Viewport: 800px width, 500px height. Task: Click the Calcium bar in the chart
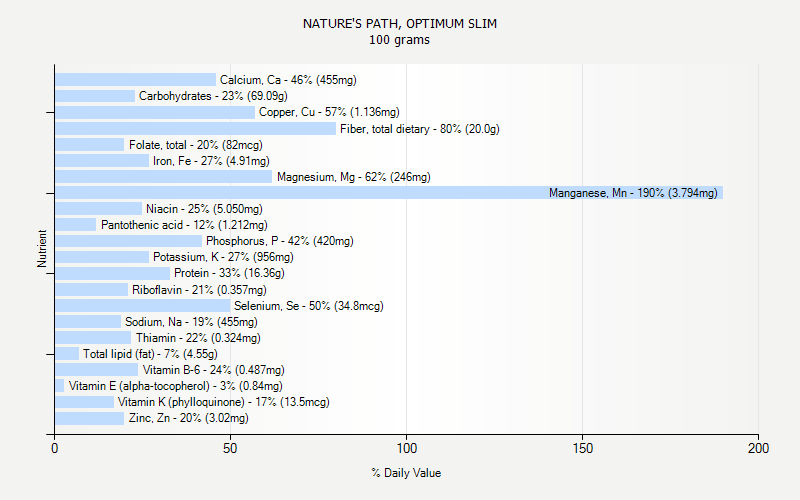pyautogui.click(x=136, y=80)
